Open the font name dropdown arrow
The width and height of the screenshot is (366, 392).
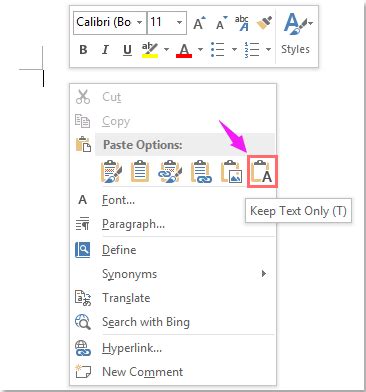click(x=140, y=23)
